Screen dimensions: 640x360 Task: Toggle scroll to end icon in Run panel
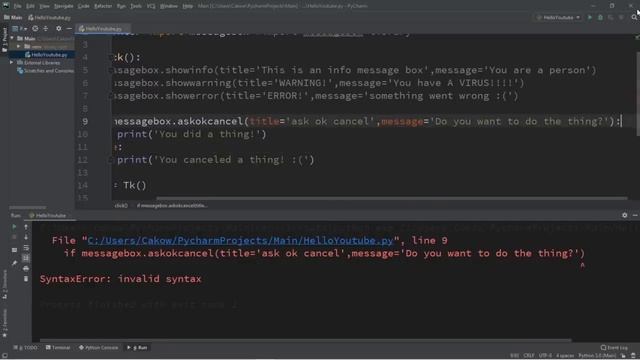point(26,258)
